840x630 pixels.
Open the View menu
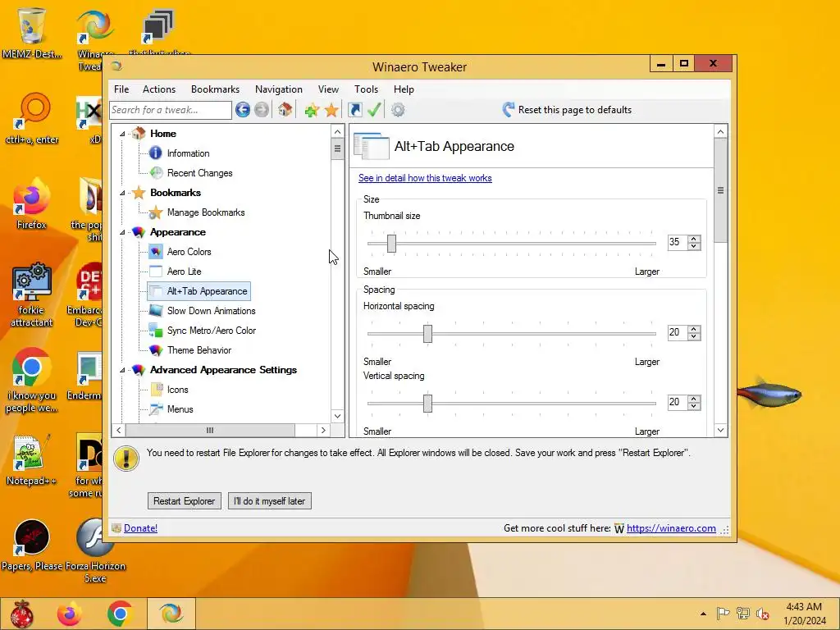click(328, 89)
